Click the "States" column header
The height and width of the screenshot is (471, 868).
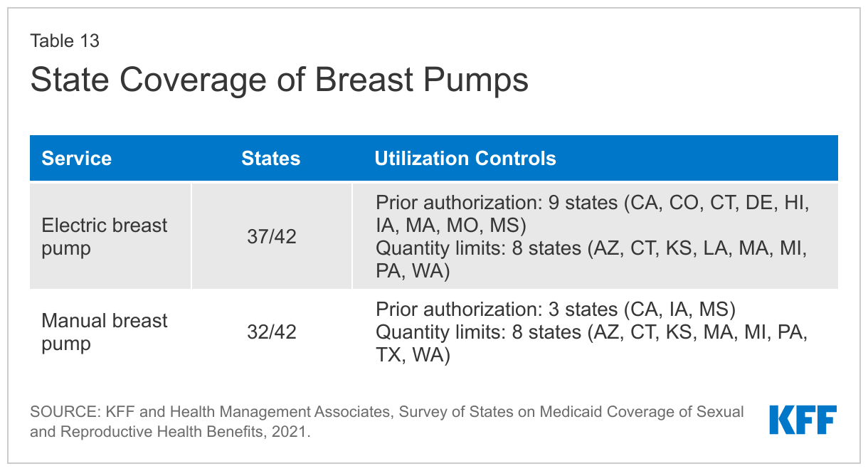(271, 158)
